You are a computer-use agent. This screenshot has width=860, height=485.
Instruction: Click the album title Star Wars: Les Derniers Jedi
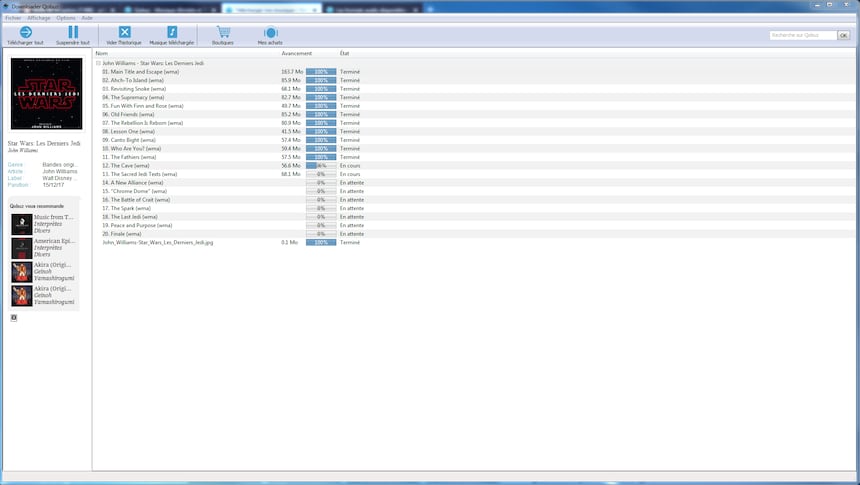coord(44,143)
